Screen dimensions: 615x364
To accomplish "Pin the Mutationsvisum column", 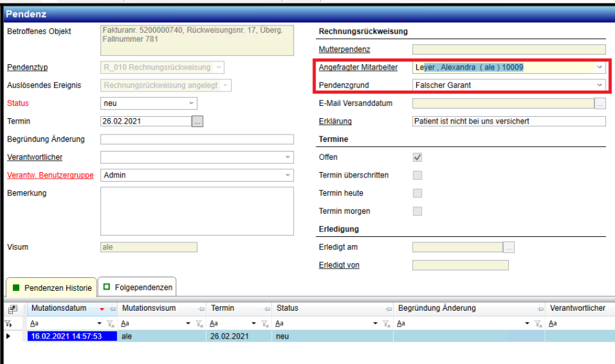I will pos(202,309).
